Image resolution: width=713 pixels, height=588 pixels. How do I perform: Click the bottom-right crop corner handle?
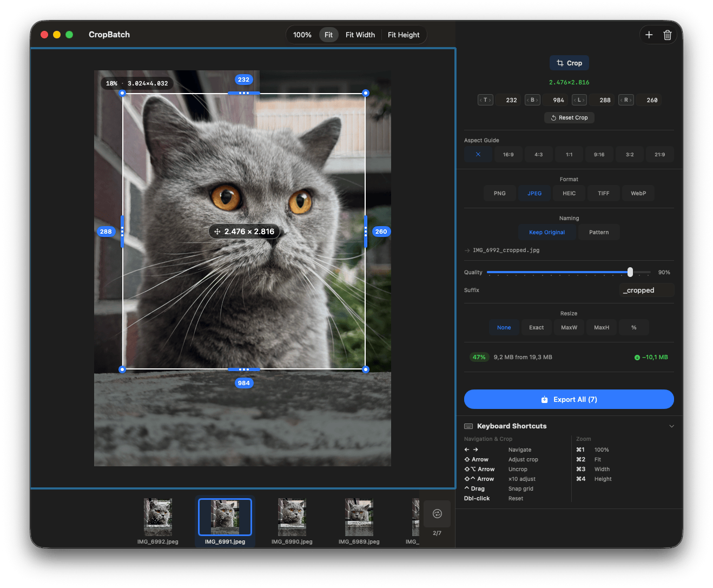(x=366, y=369)
